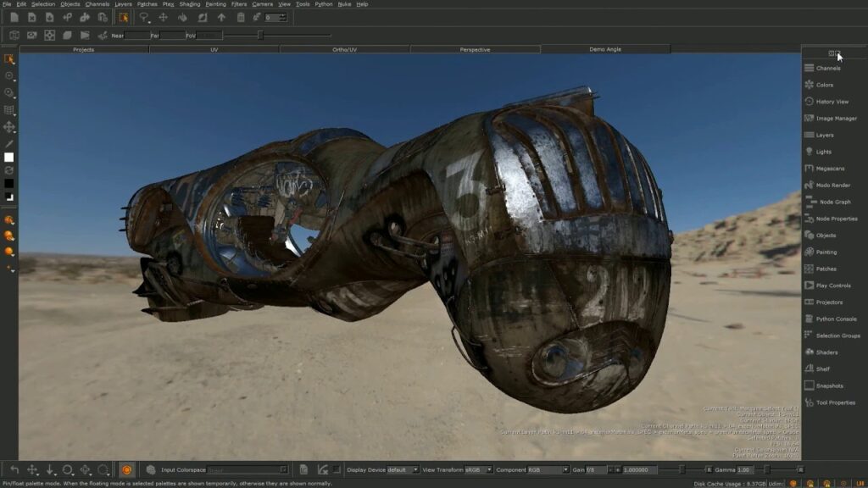This screenshot has height=488, width=868.
Task: Adjust the FoV slider handle
Action: point(260,36)
